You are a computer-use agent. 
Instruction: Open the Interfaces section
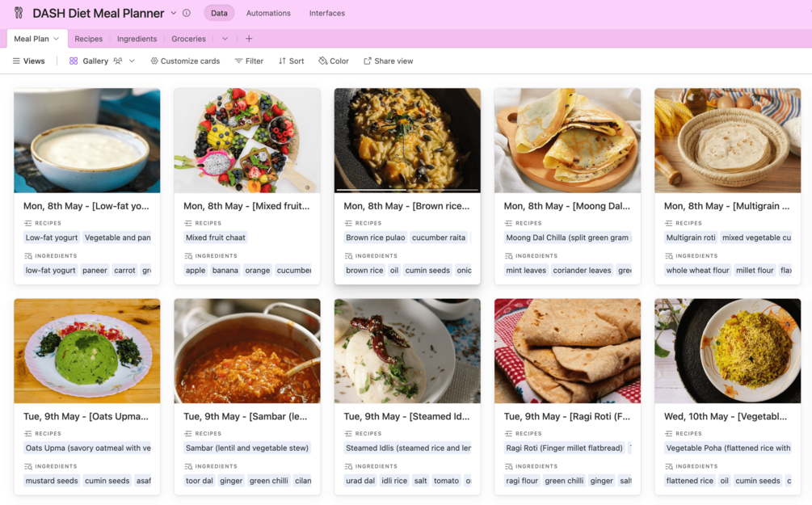coord(326,13)
